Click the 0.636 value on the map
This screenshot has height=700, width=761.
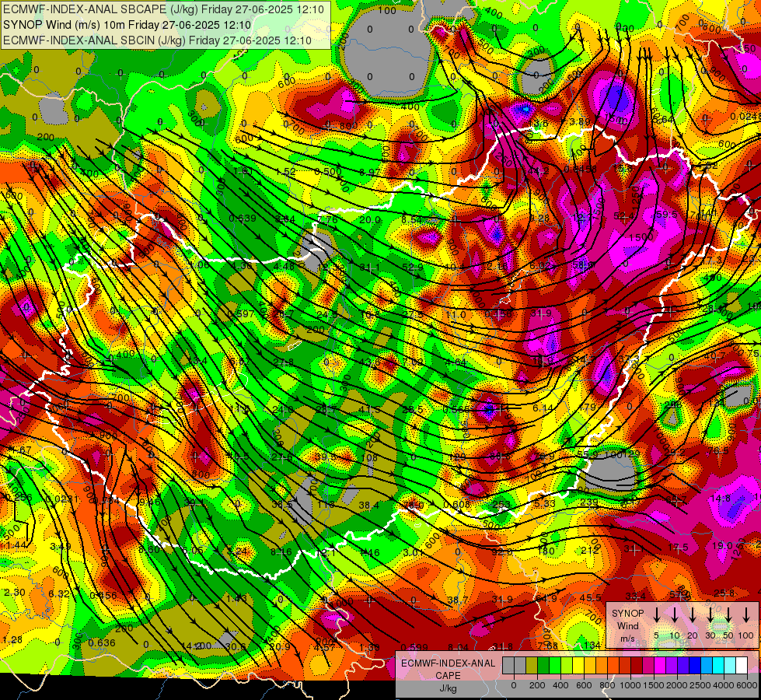click(102, 642)
